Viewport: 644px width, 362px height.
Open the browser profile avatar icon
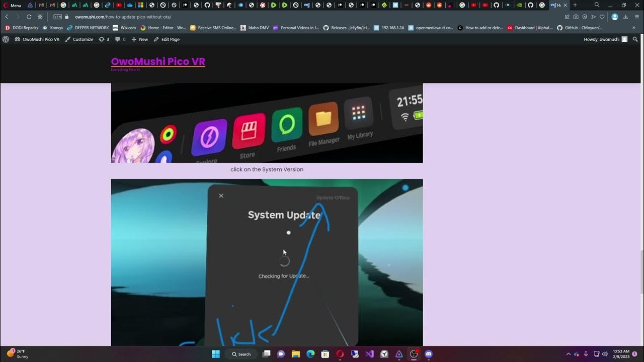[x=615, y=17]
